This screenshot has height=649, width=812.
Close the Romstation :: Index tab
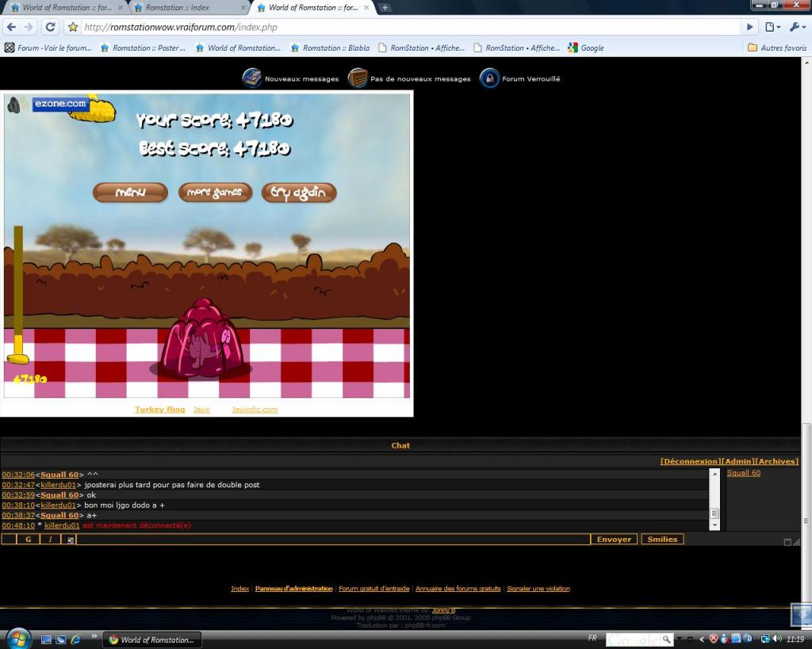pos(244,8)
